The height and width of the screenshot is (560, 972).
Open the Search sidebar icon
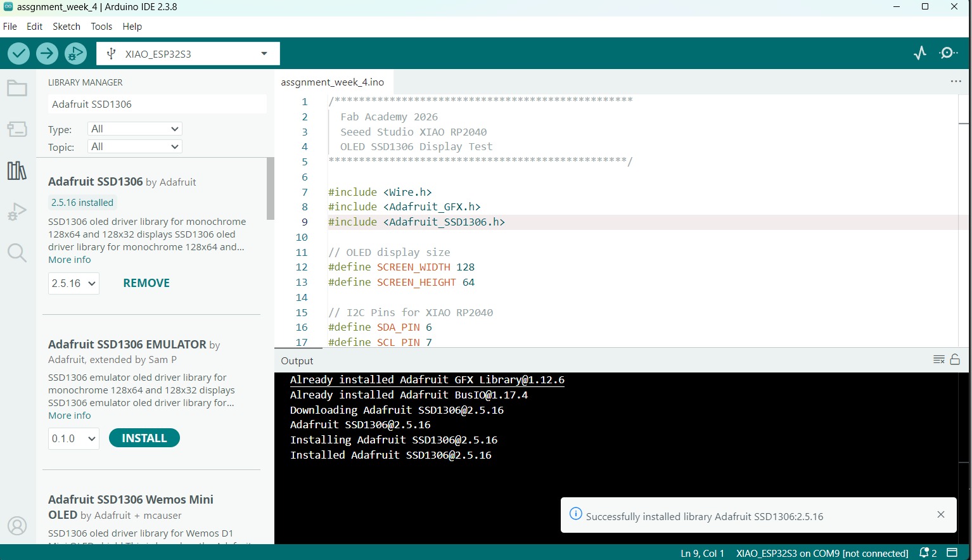tap(17, 253)
